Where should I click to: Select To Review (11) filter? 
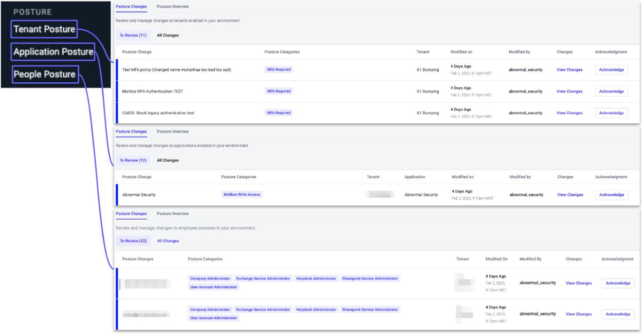point(133,35)
